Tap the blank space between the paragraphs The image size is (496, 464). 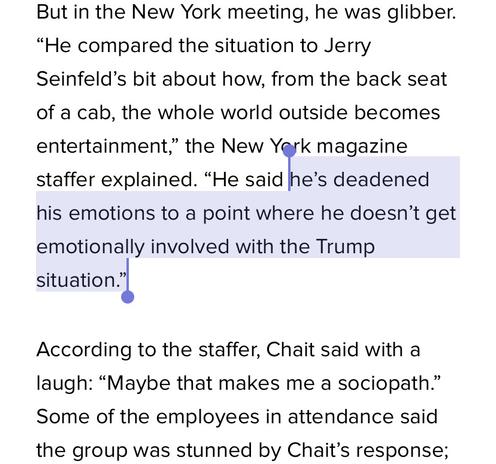[248, 317]
